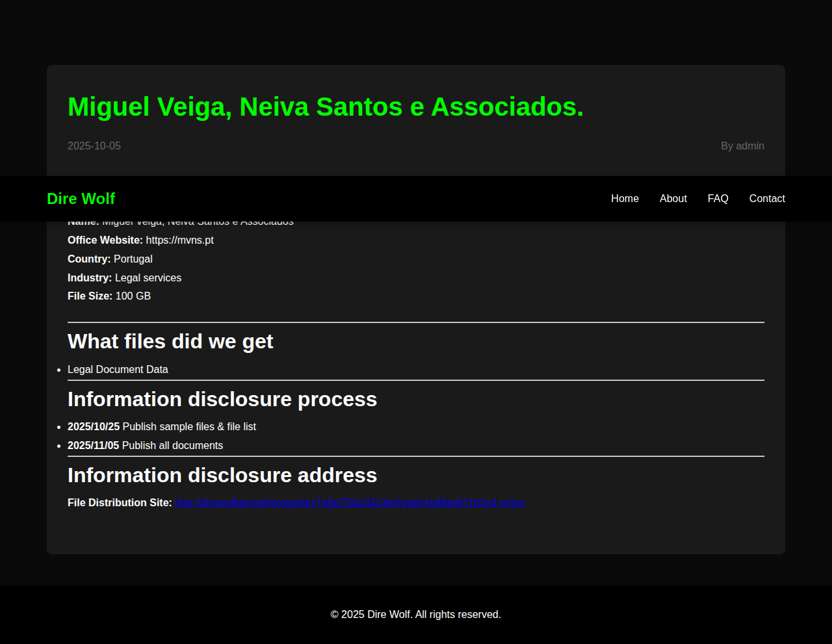Image resolution: width=832 pixels, height=644 pixels.
Task: Click the green post title heading
Action: [325, 107]
